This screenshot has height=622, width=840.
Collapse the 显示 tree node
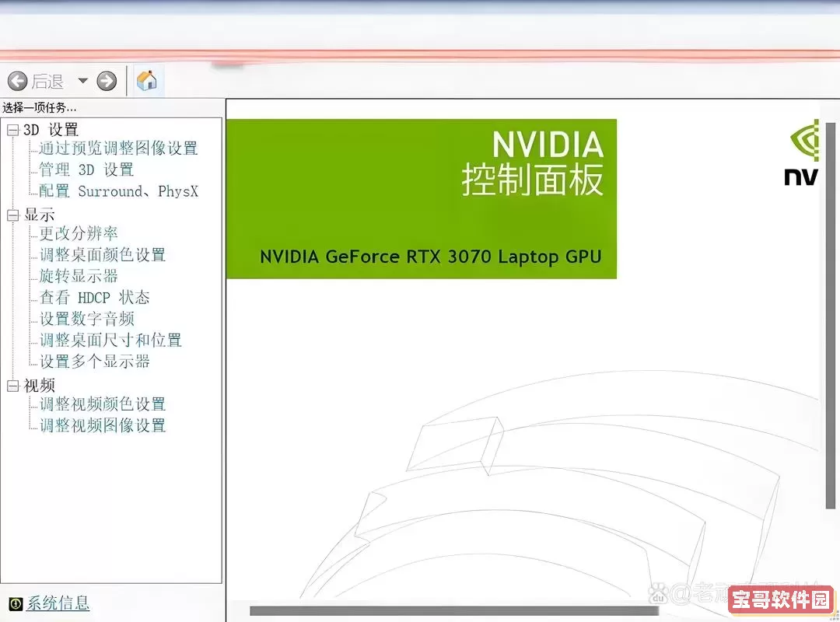coord(13,215)
